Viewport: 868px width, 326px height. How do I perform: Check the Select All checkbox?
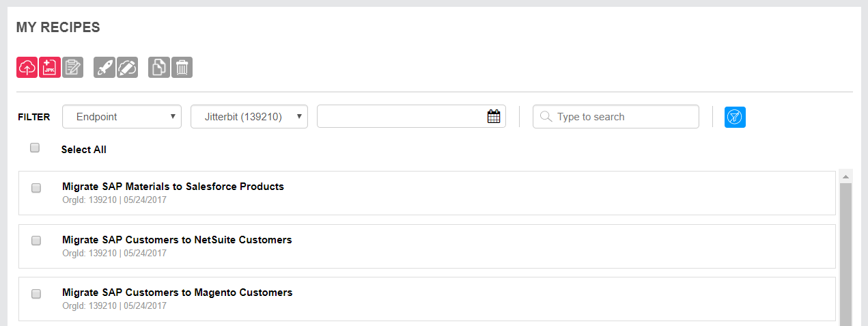click(35, 148)
